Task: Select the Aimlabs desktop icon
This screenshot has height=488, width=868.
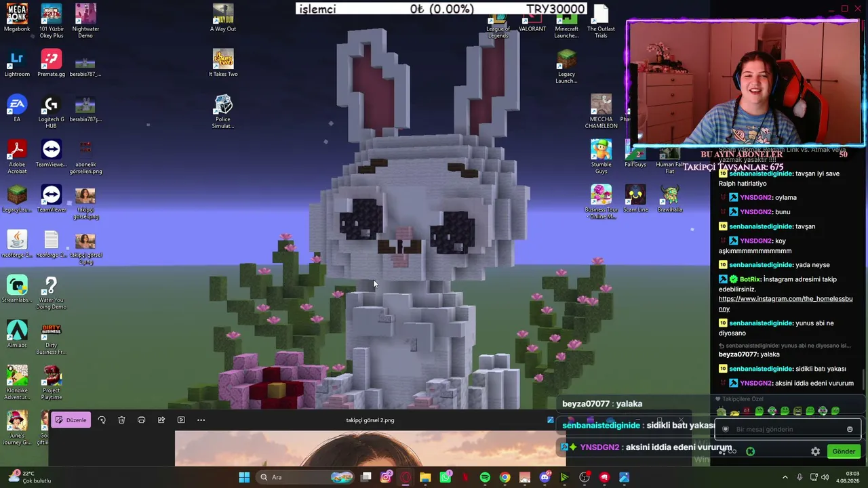Action: point(17,334)
